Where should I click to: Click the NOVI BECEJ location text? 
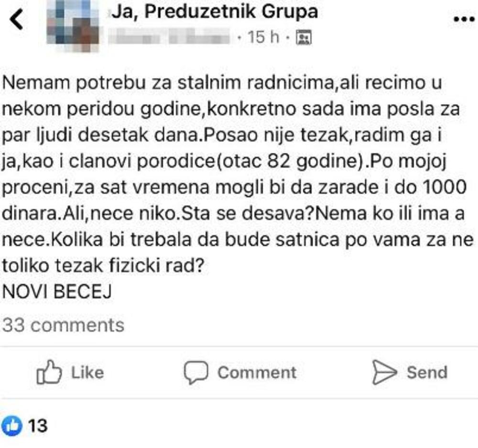57,292
